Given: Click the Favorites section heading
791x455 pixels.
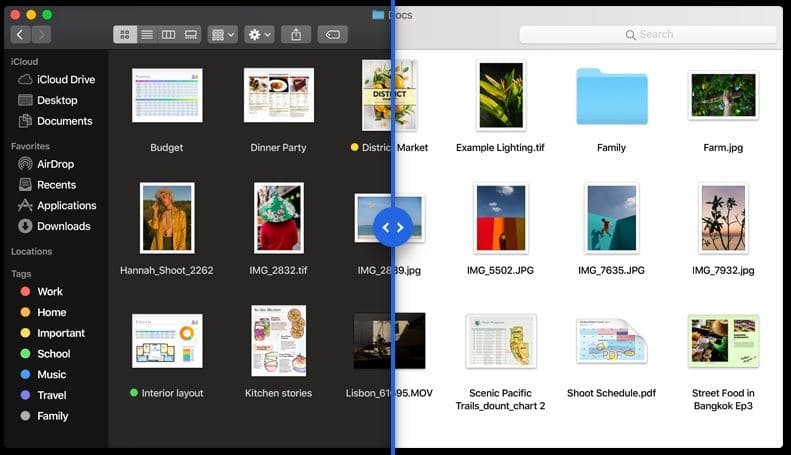Looking at the screenshot, I should pos(30,146).
